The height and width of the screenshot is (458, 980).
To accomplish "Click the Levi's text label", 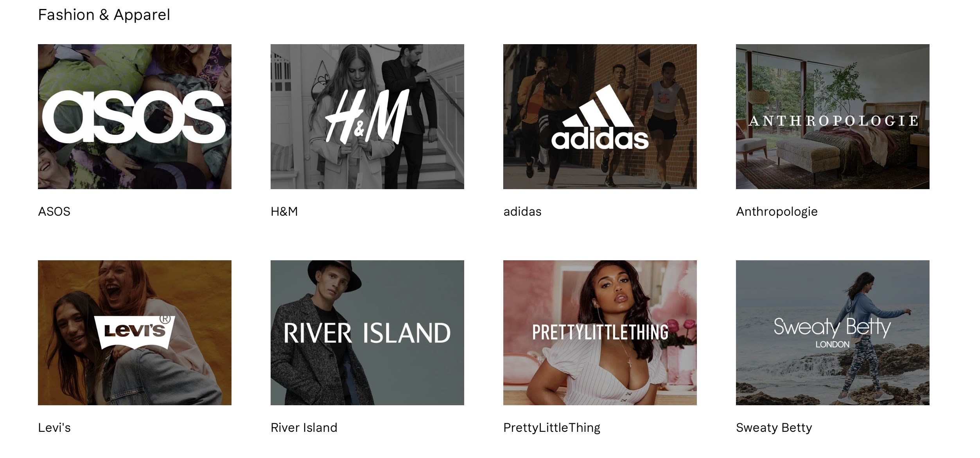I will tap(54, 428).
